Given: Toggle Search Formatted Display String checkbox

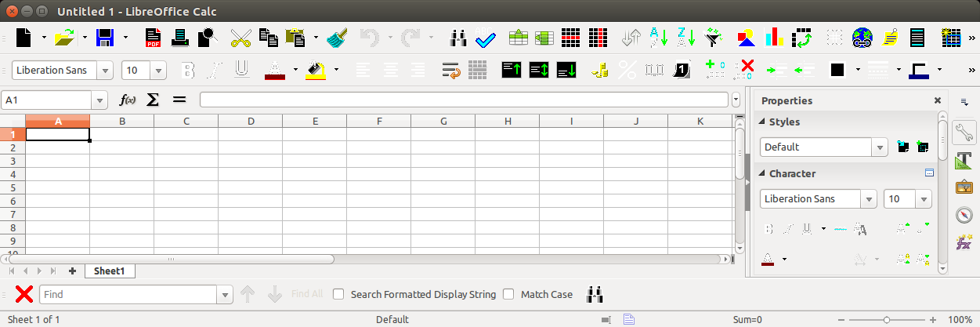Looking at the screenshot, I should tap(338, 294).
